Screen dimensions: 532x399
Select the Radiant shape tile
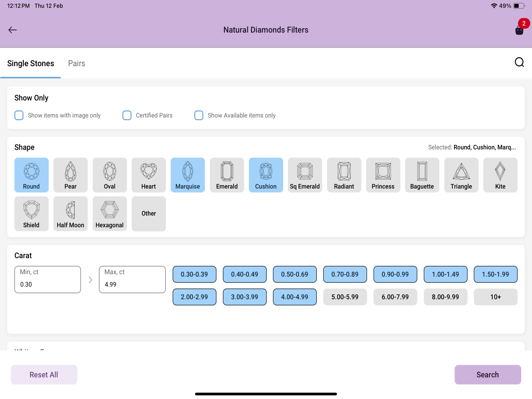point(344,175)
